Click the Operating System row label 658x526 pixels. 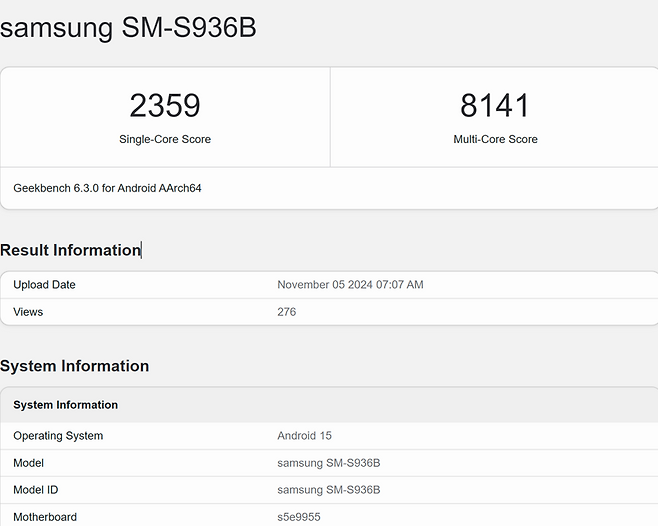tap(58, 436)
